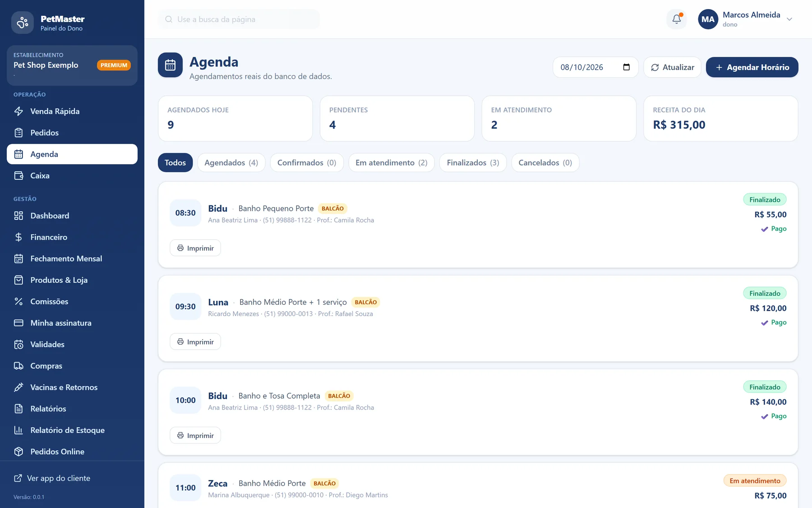This screenshot has width=812, height=508.
Task: Expand Marcos Almeida user menu chevron
Action: [x=789, y=19]
